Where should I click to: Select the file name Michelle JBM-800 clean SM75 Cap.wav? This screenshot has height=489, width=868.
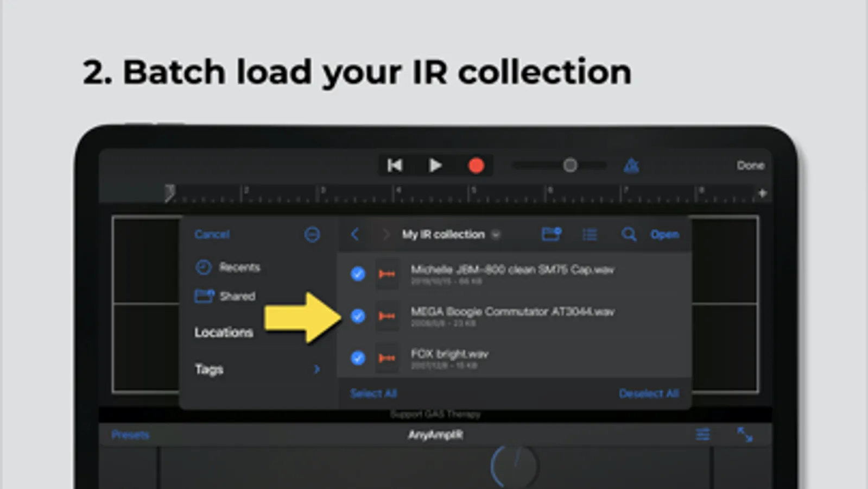pyautogui.click(x=512, y=269)
